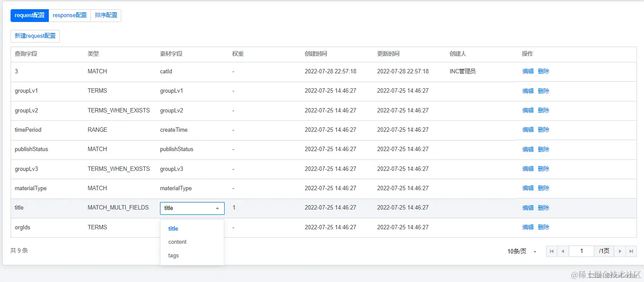This screenshot has height=282, width=644.
Task: Select the MATCH_MULTI_FIELDS type cell
Action: point(118,207)
